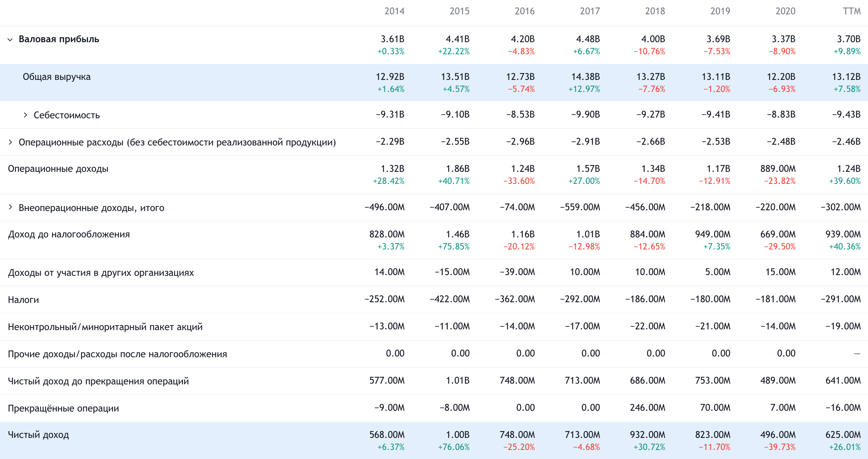The height and width of the screenshot is (459, 868).
Task: Click operating expenses value −2.96B
Action: click(x=521, y=142)
